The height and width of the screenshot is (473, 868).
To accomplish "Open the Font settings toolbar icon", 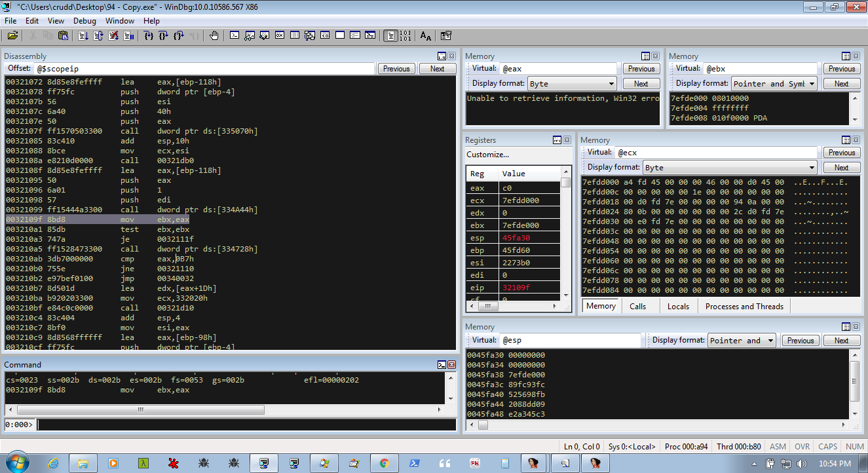I will coord(426,35).
